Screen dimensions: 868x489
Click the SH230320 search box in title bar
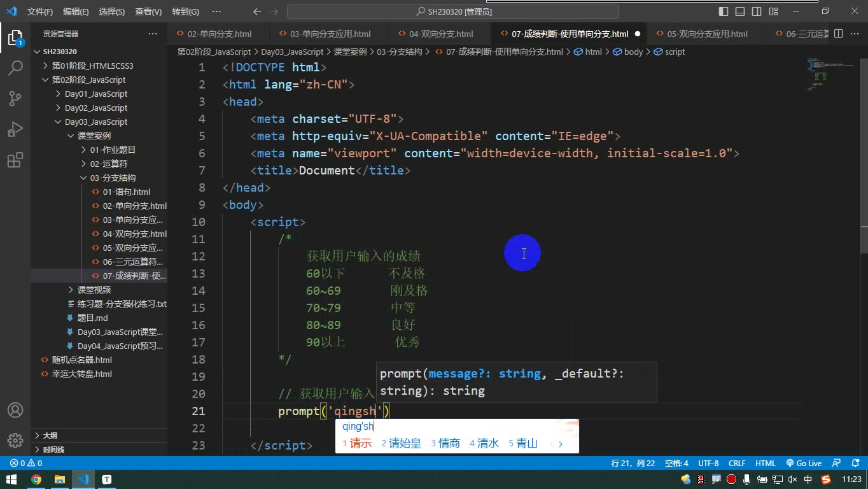[453, 11]
